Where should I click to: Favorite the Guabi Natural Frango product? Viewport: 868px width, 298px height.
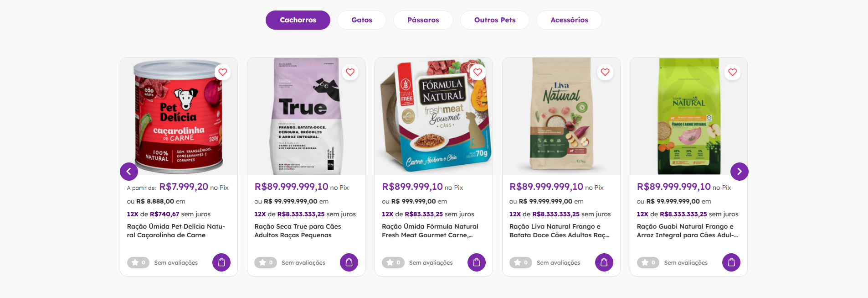click(x=733, y=72)
